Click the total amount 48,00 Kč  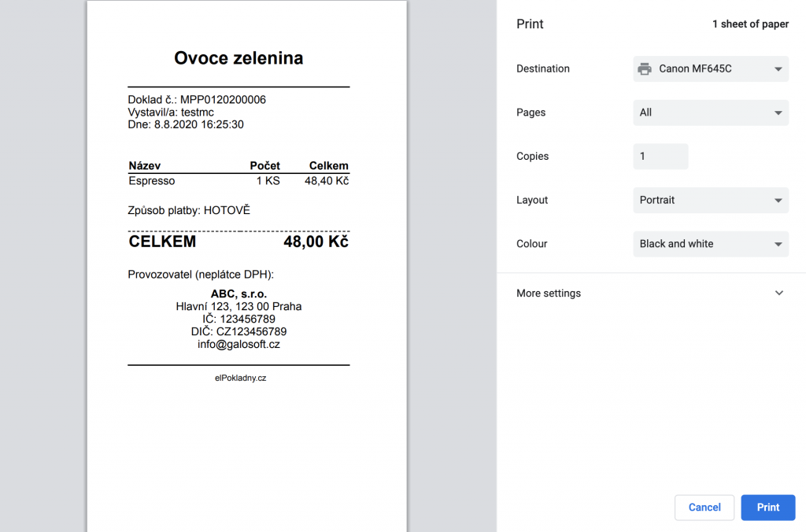[x=316, y=242]
